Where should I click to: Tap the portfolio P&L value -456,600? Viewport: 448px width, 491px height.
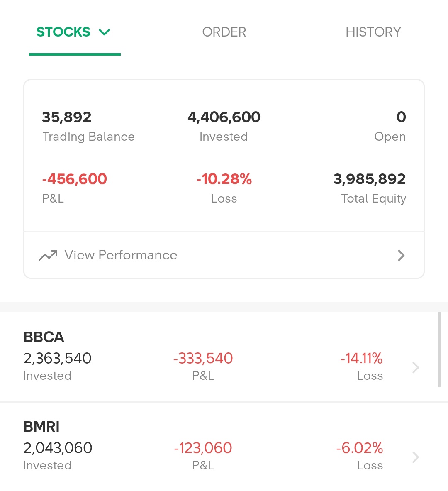75,179
